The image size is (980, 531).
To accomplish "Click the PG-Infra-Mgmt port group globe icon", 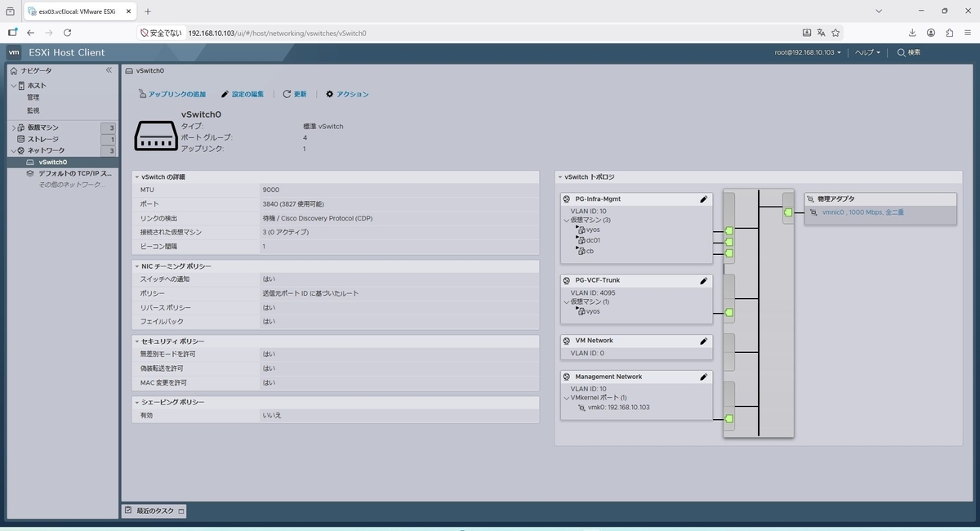I will coord(567,199).
